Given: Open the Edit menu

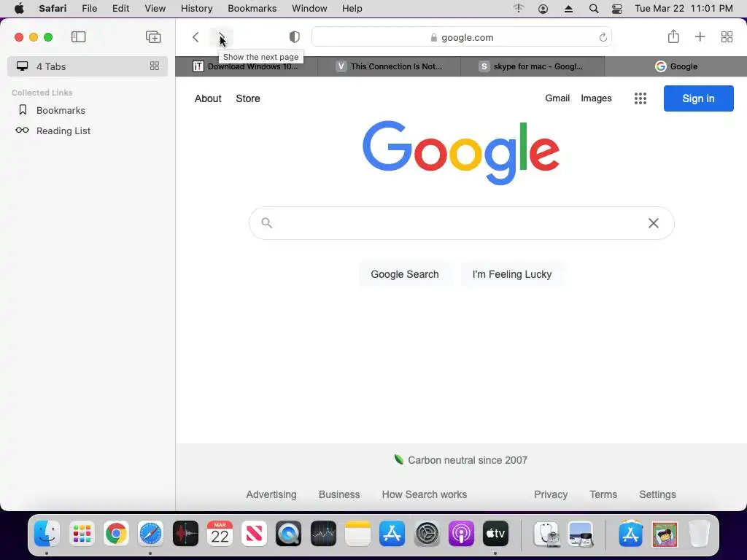Looking at the screenshot, I should tap(120, 9).
